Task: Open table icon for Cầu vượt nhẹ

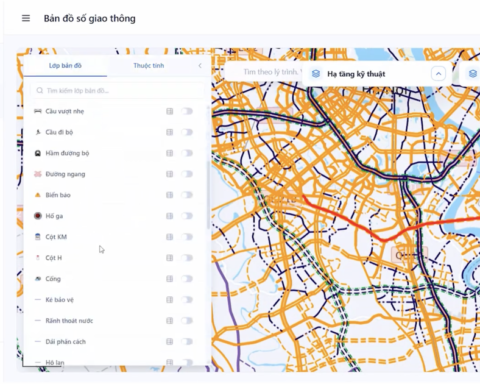Action: [170, 111]
